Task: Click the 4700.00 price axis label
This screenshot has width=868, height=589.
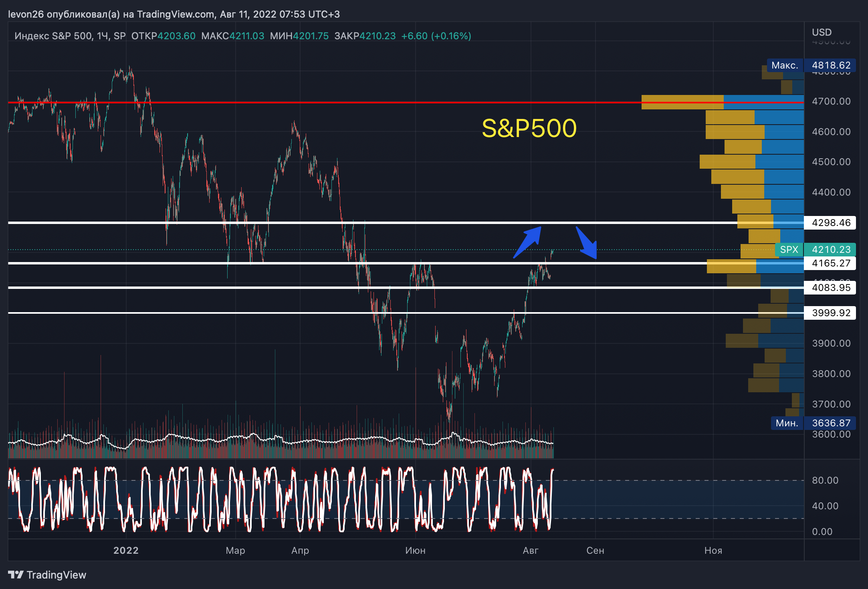Action: (831, 101)
